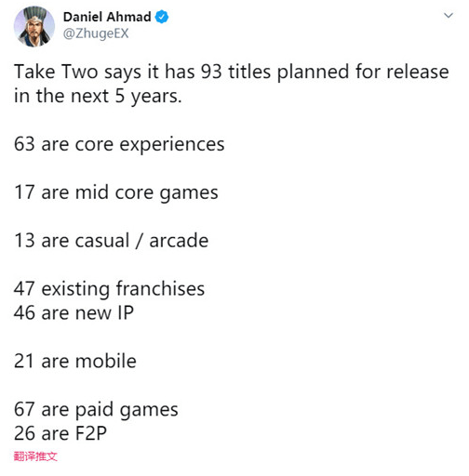Click the blue verified badge icon
Screen dimensions: 469x476
click(x=162, y=17)
